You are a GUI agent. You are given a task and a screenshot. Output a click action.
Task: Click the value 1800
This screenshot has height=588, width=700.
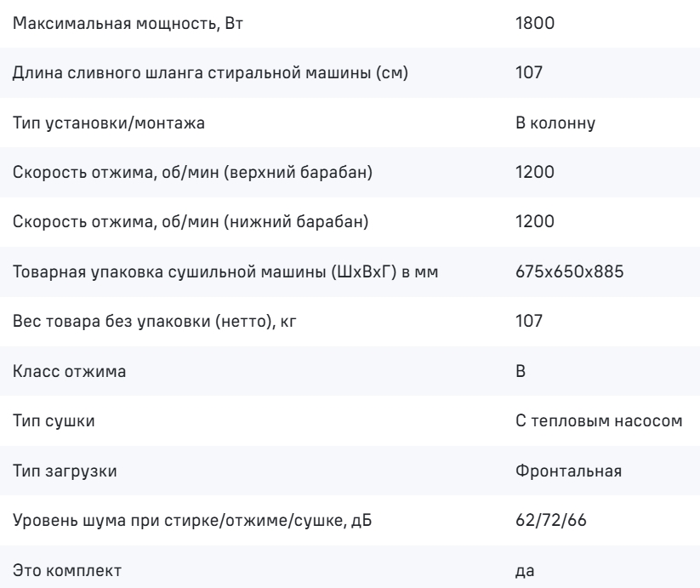(x=535, y=22)
